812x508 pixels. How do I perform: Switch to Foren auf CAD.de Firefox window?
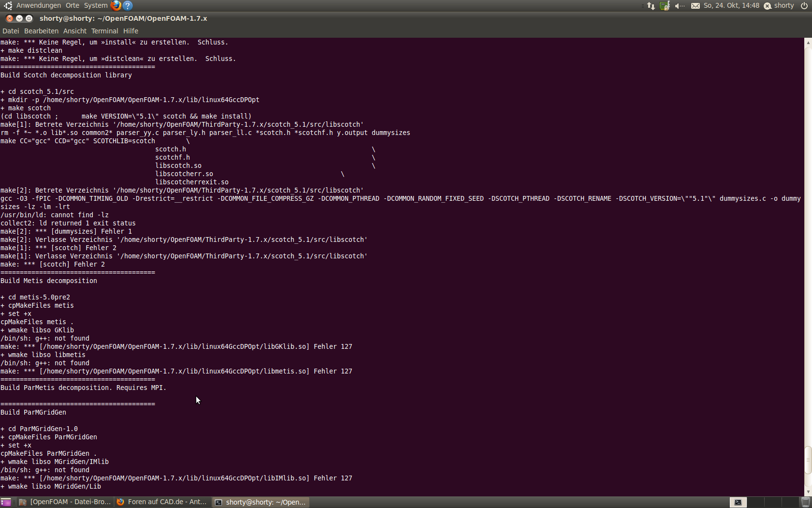click(x=162, y=502)
